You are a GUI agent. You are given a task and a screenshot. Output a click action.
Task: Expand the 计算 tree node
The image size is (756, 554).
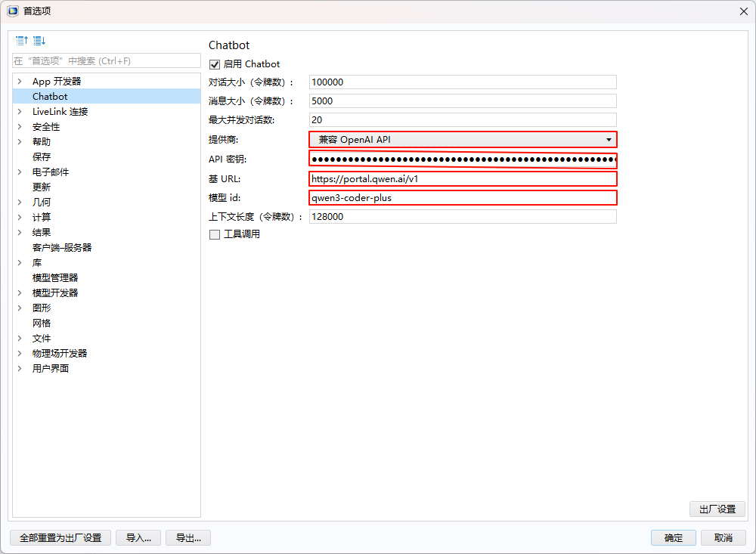[x=20, y=218]
